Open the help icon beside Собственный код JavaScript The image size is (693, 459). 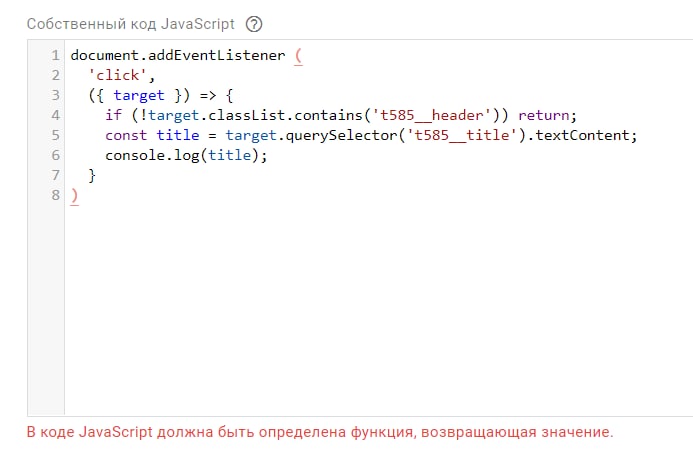[254, 24]
